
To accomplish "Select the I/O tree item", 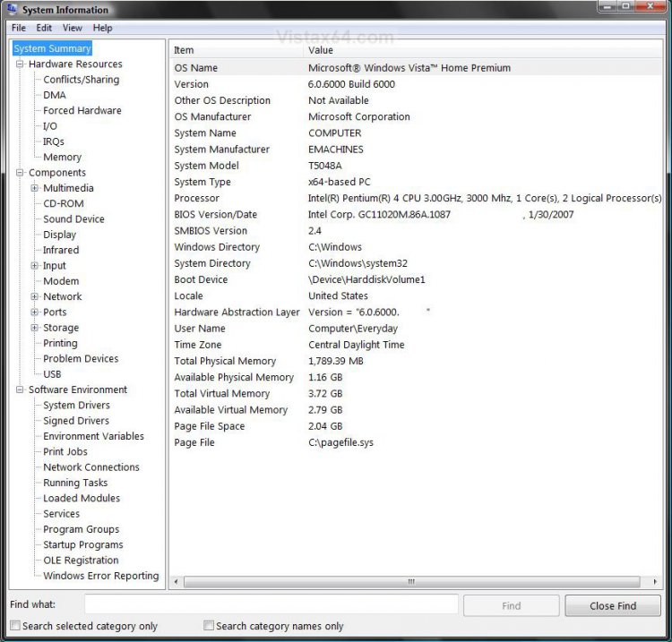I will pyautogui.click(x=50, y=126).
